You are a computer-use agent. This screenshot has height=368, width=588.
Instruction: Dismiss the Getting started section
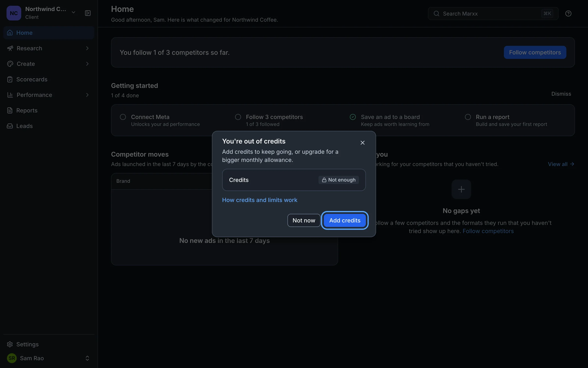tap(561, 94)
